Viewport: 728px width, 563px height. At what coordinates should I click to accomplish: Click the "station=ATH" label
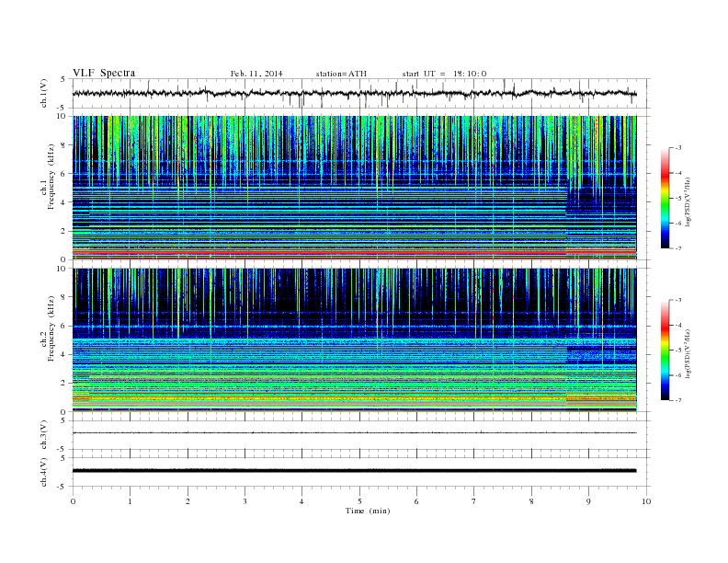click(341, 74)
